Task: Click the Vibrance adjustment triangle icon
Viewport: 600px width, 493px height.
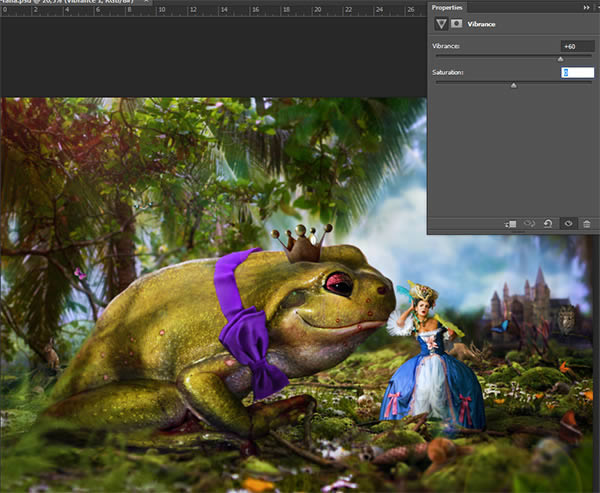Action: (441, 24)
